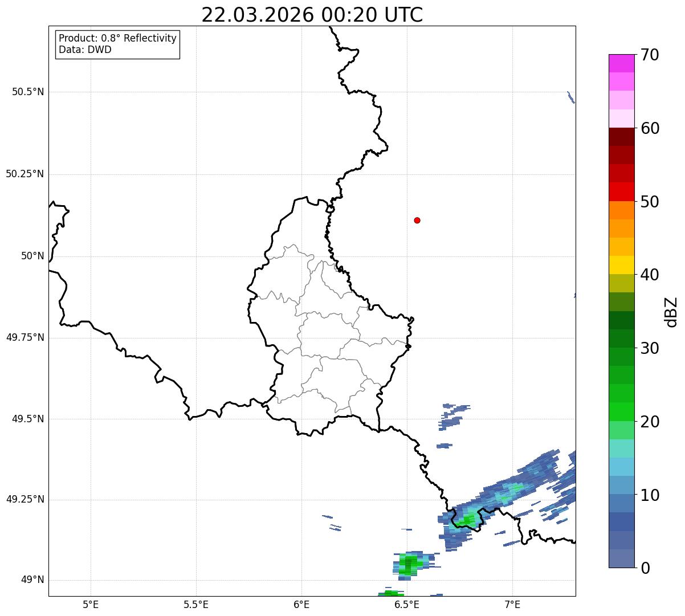Click the Product: 0.8° Reflectivity label
The width and height of the screenshot is (685, 616).
tap(118, 38)
